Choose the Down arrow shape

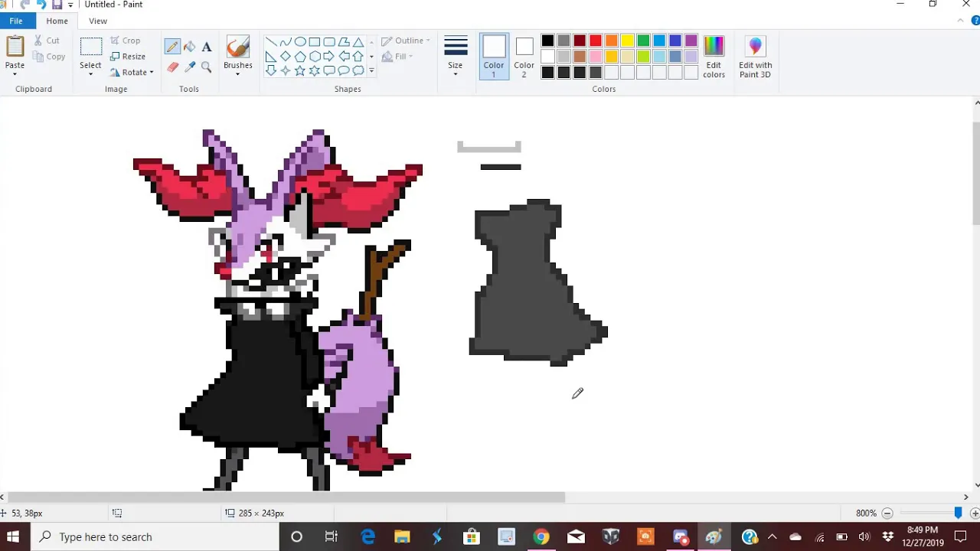point(271,71)
